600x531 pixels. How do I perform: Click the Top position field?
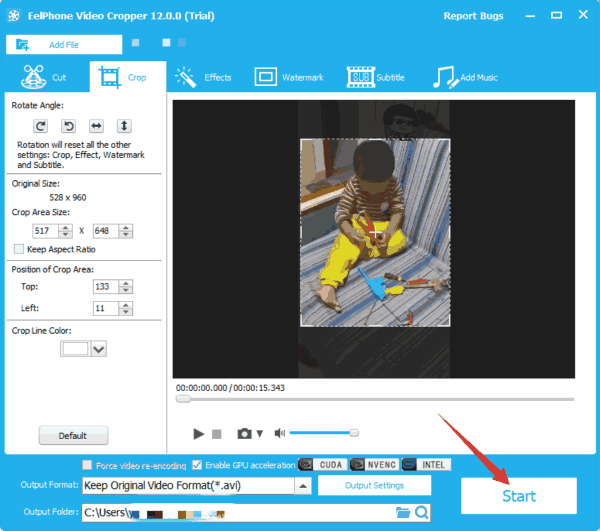point(106,287)
